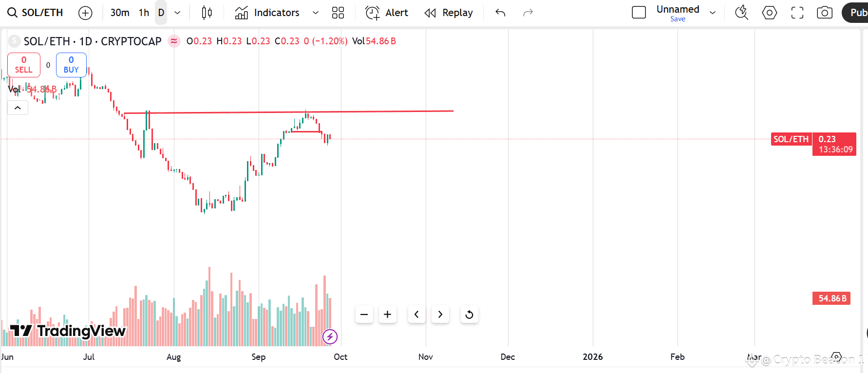Image resolution: width=868 pixels, height=373 pixels.
Task: Undo the last chart action
Action: pyautogui.click(x=500, y=13)
